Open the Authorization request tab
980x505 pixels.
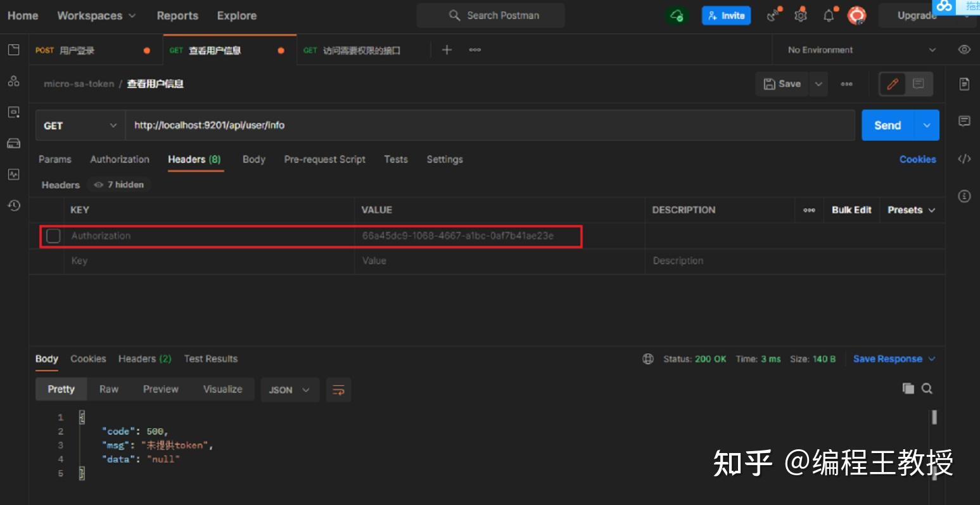click(x=120, y=159)
